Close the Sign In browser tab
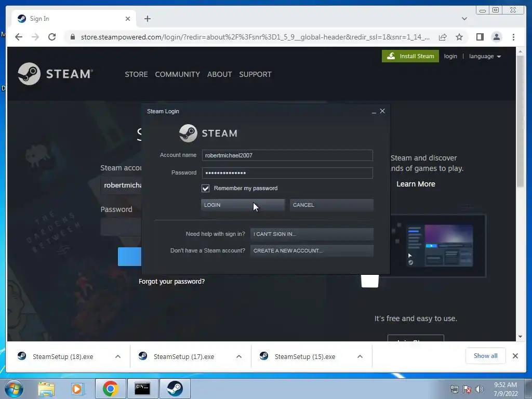The width and height of the screenshot is (532, 399). click(128, 19)
